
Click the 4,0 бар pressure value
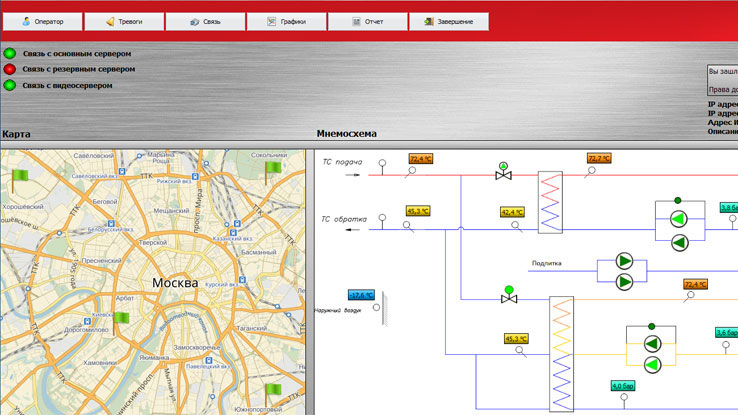coord(623,386)
